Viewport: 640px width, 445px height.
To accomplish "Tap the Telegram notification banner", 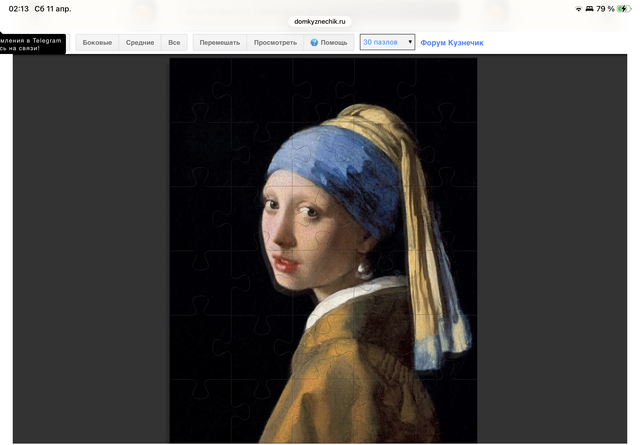I will (x=32, y=43).
